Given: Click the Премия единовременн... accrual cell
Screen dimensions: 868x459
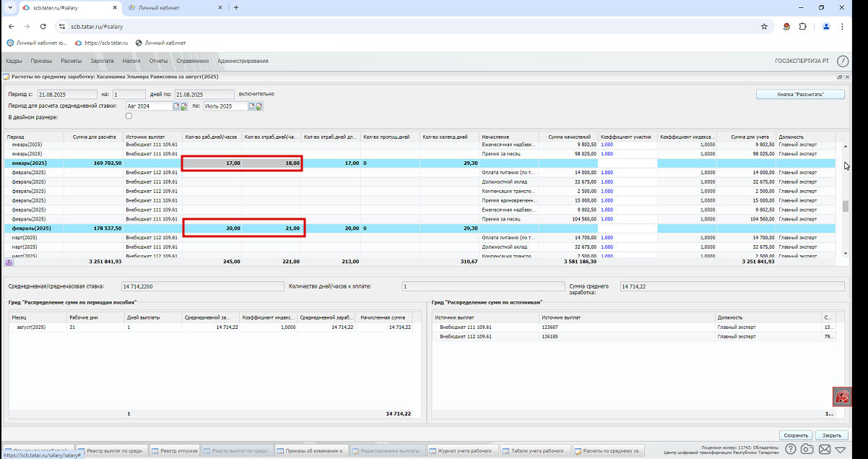Looking at the screenshot, I should pos(508,200).
